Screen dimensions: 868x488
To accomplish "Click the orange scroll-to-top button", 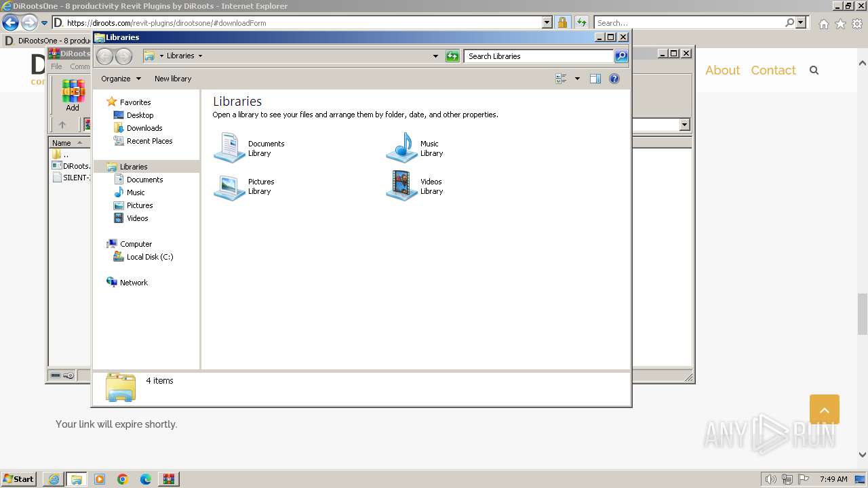I will (x=825, y=409).
